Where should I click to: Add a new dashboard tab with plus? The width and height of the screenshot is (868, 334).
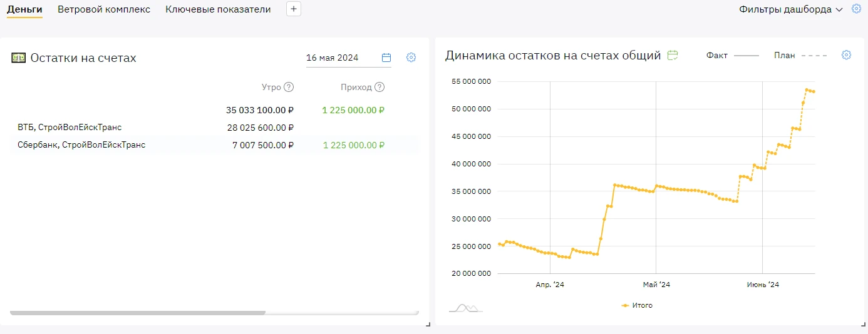(x=294, y=9)
